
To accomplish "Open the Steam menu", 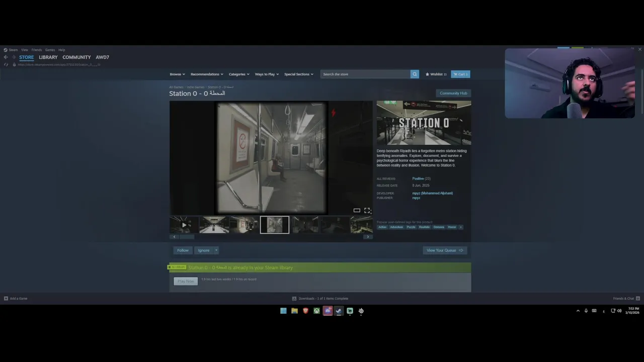I will coord(11,50).
